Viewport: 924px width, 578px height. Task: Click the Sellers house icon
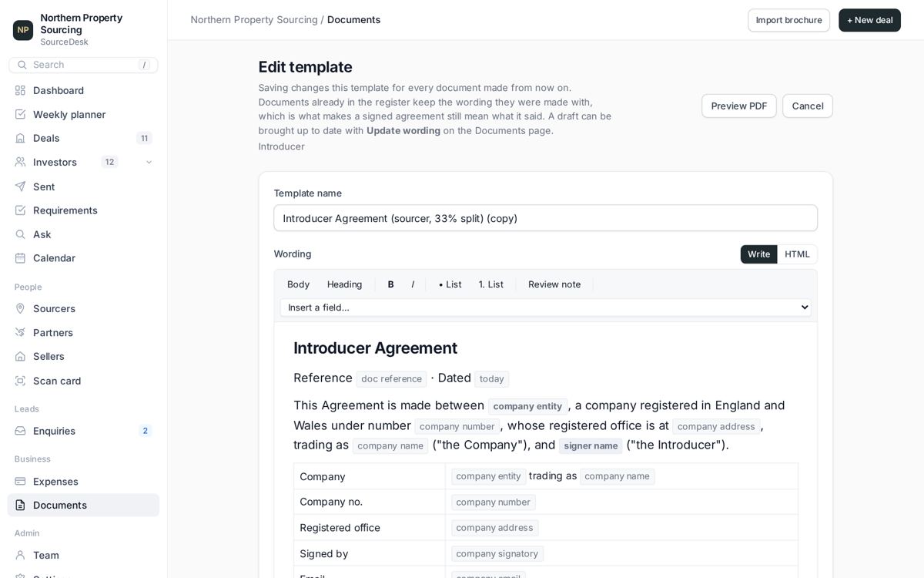coord(21,356)
